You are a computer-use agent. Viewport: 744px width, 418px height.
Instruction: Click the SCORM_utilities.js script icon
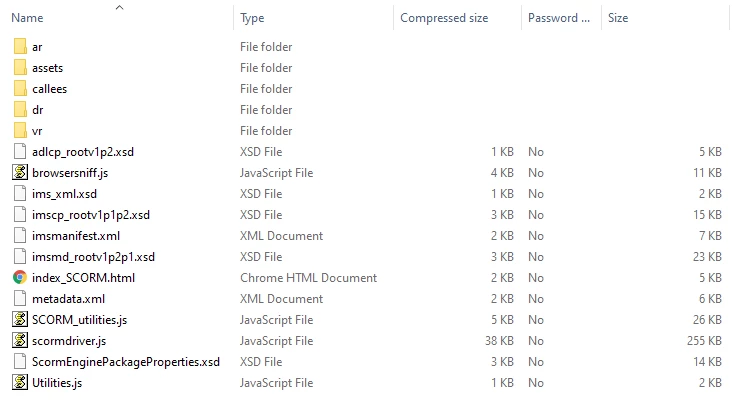pos(20,320)
